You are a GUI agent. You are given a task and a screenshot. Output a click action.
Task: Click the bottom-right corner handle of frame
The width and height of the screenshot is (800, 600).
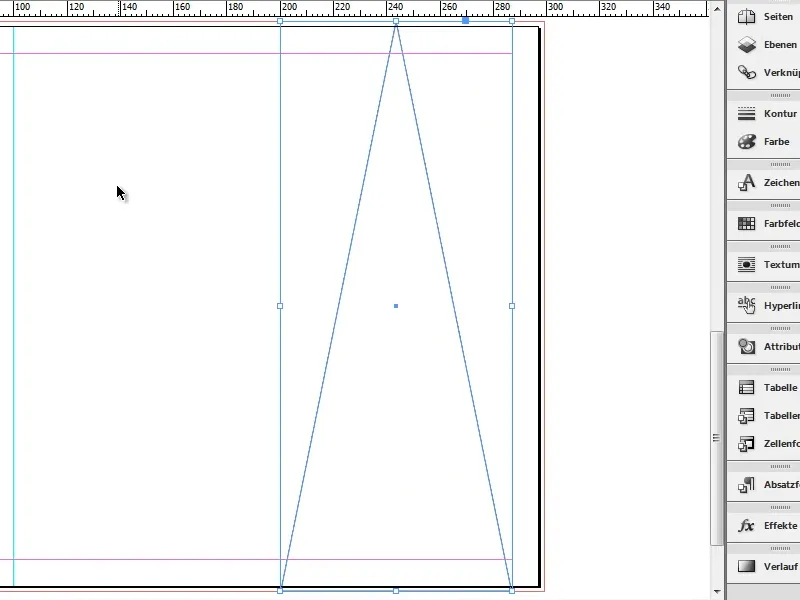[x=512, y=591]
